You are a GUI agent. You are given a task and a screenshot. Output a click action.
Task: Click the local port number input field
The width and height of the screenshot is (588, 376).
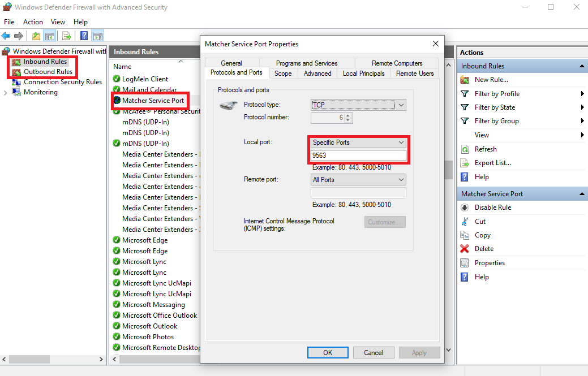click(358, 155)
